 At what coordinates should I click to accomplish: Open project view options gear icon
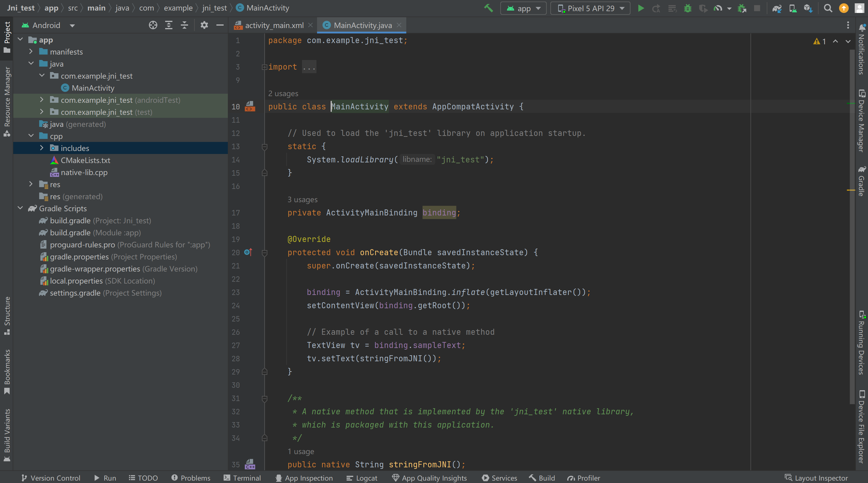click(x=204, y=25)
